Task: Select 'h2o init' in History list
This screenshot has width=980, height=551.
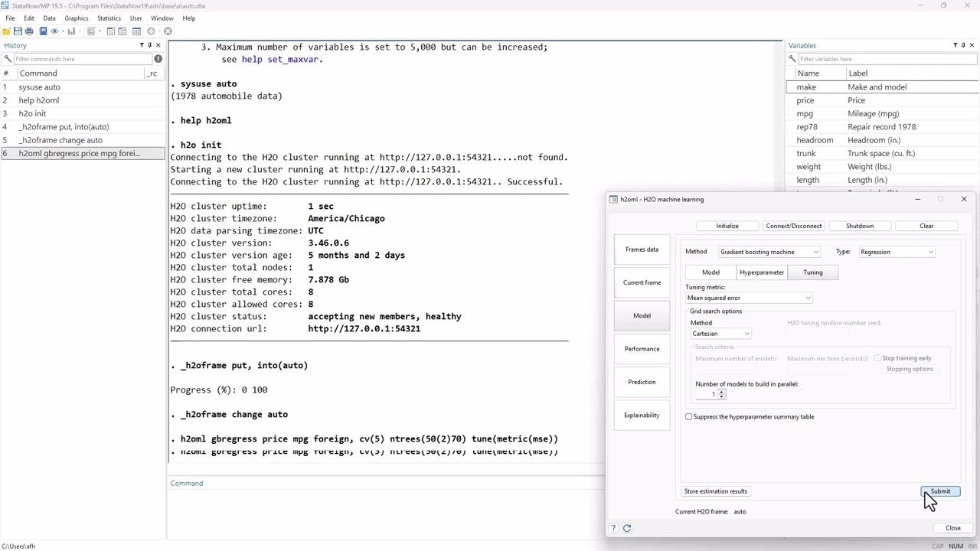Action: click(x=83, y=113)
